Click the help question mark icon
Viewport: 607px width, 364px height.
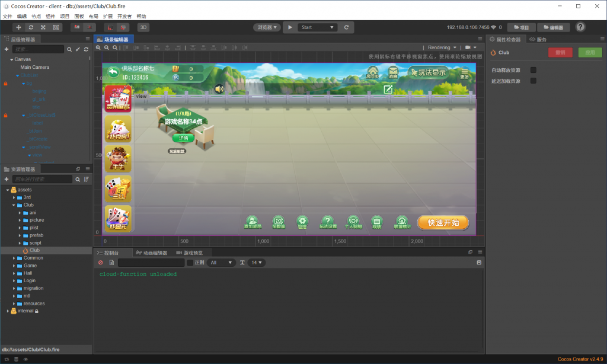(x=580, y=27)
